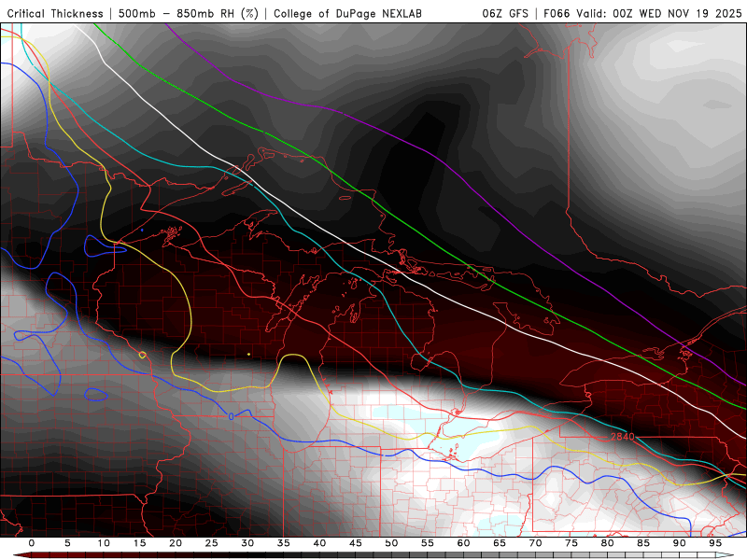Click the "65" tick on the color scale
Screen dimensions: 747x560
(x=500, y=543)
